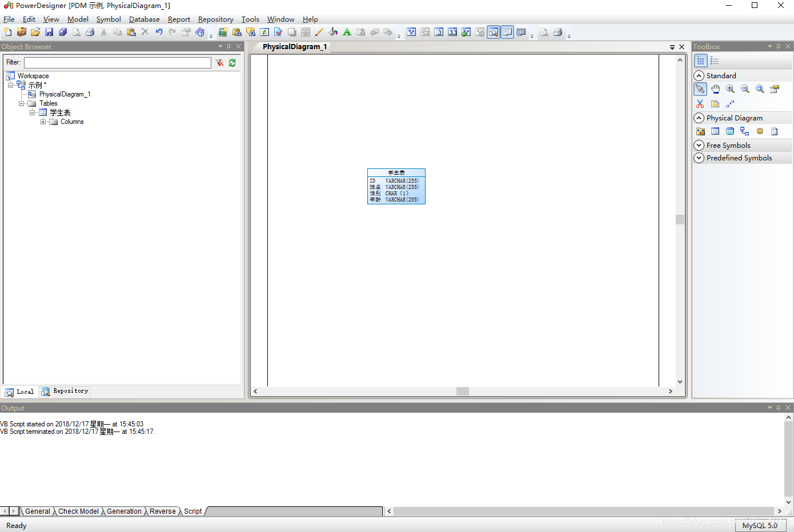The width and height of the screenshot is (794, 532).
Task: Select the Procedure gear tool
Action: click(x=760, y=131)
